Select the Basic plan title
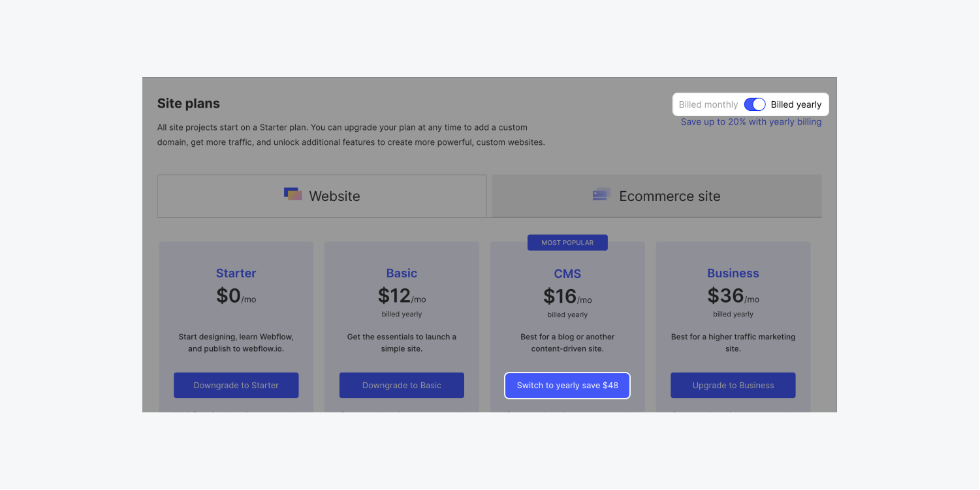 tap(402, 273)
